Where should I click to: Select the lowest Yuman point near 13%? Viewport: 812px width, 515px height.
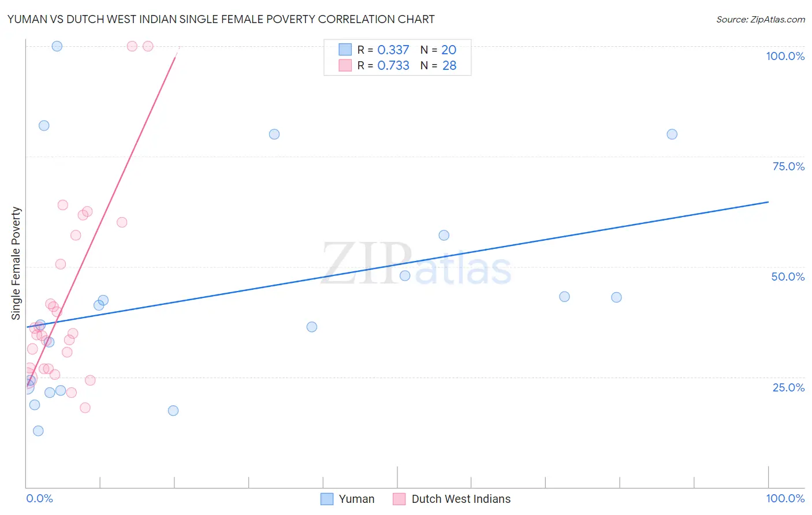(38, 431)
